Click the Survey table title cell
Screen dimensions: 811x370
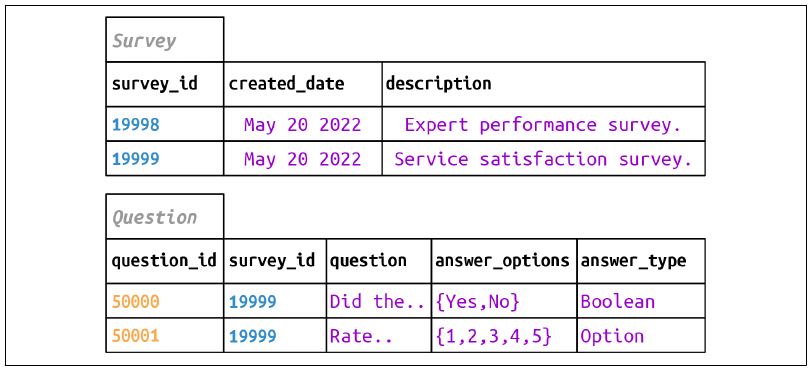click(164, 39)
